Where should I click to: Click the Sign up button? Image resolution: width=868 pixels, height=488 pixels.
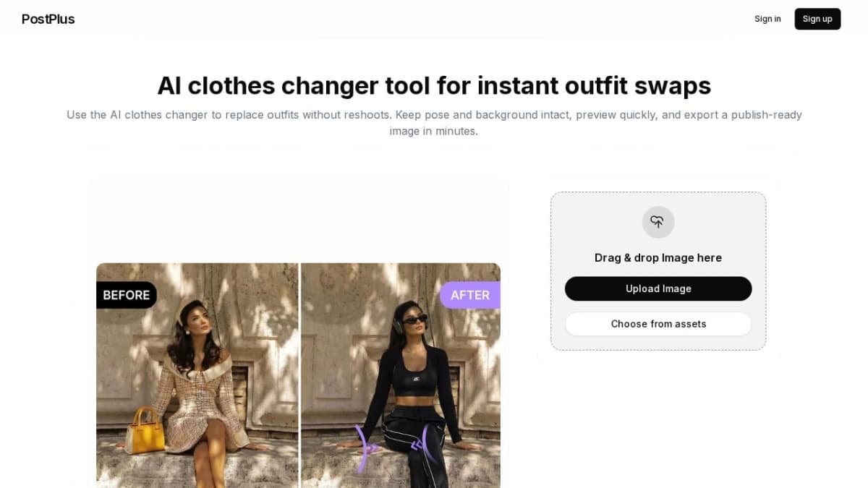point(817,19)
